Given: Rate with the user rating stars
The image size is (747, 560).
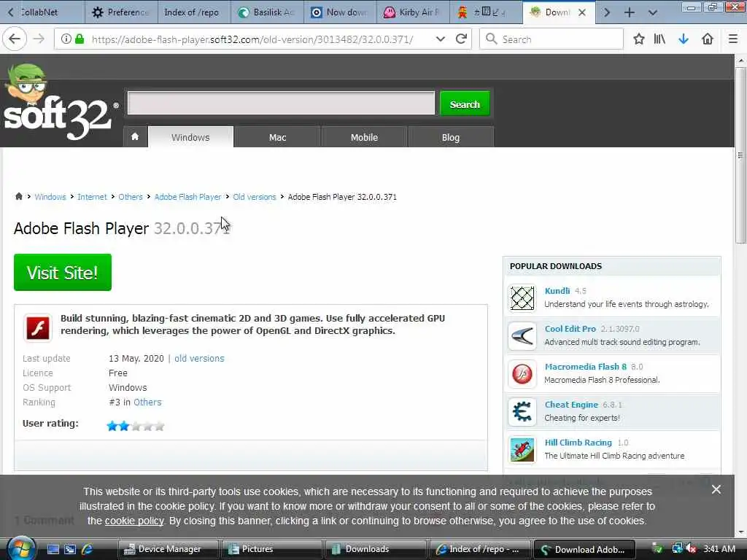Looking at the screenshot, I should 136,426.
